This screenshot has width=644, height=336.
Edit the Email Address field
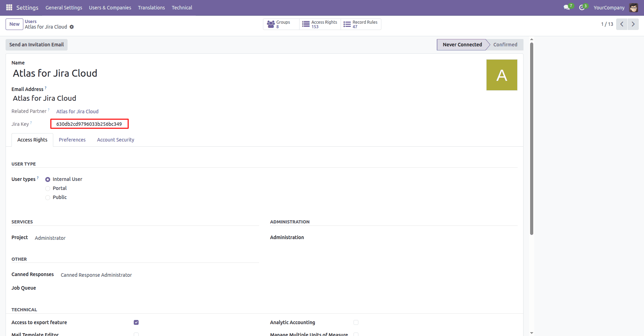(45, 98)
